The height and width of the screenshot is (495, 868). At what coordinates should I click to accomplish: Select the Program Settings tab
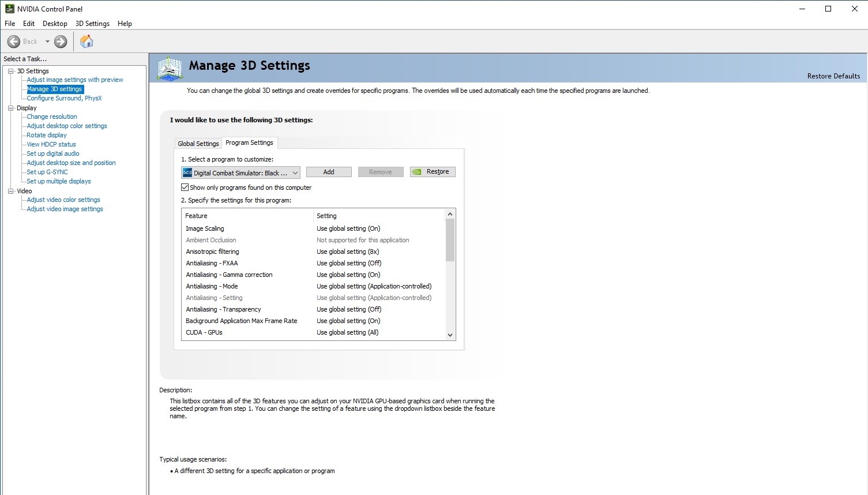click(x=249, y=142)
